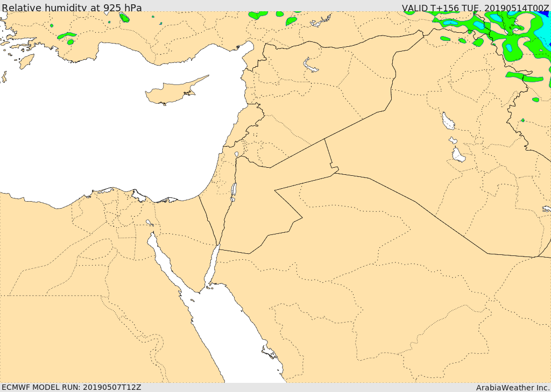Click the 'VALID T+156 TUE. 20190514T00Z' timestamp

pos(475,8)
